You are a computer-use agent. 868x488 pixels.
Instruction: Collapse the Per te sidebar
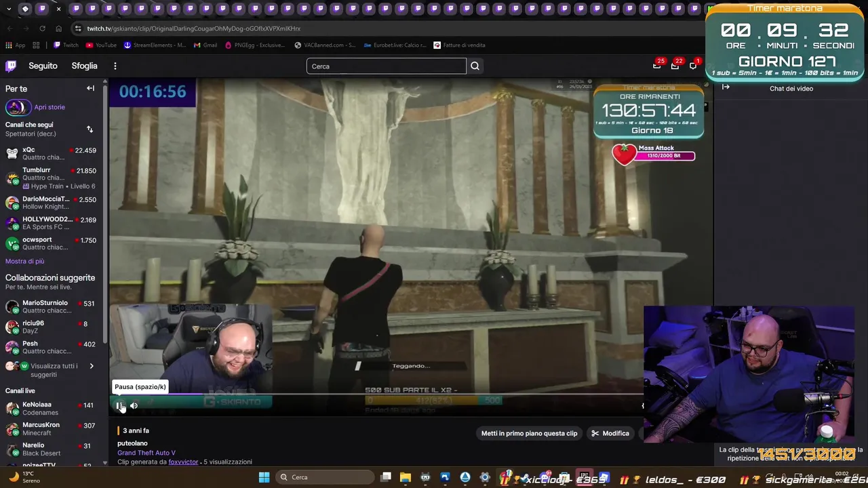click(x=90, y=88)
